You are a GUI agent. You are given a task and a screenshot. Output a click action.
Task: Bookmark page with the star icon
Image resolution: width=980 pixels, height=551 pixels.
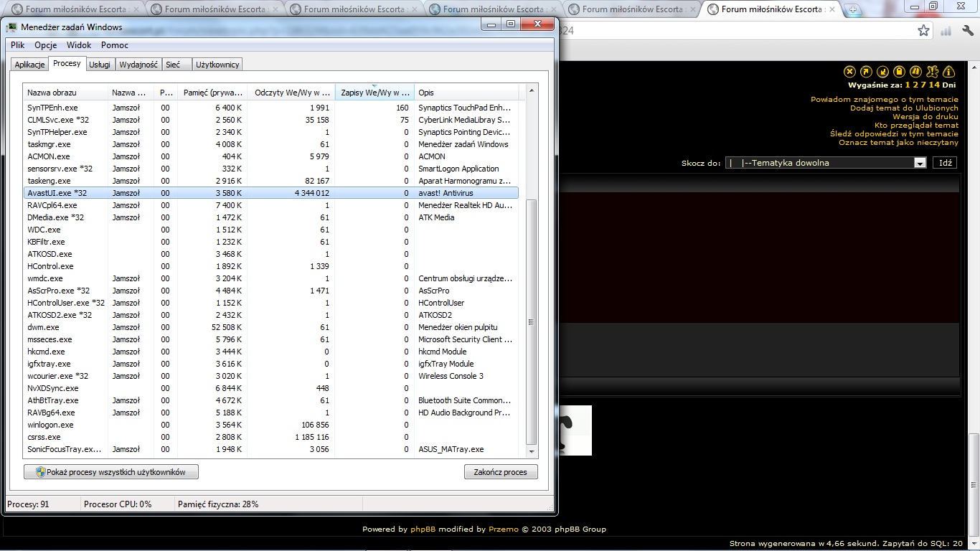[923, 31]
